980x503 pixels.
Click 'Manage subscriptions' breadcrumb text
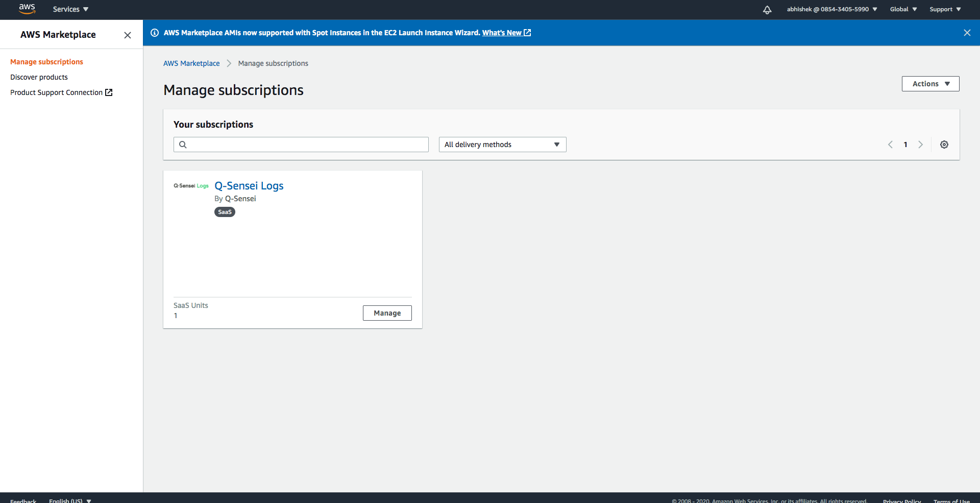coord(273,63)
